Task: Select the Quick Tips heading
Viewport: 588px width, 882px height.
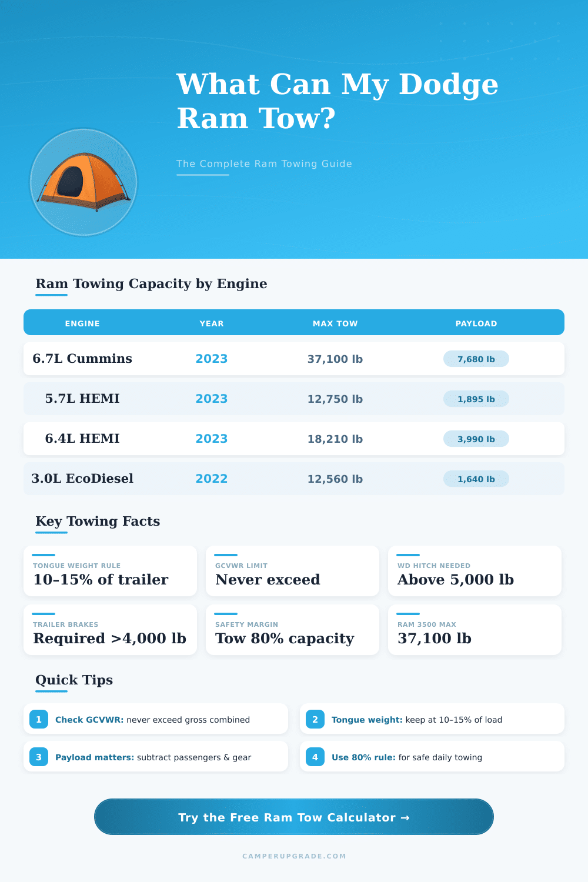Action: pos(73,680)
